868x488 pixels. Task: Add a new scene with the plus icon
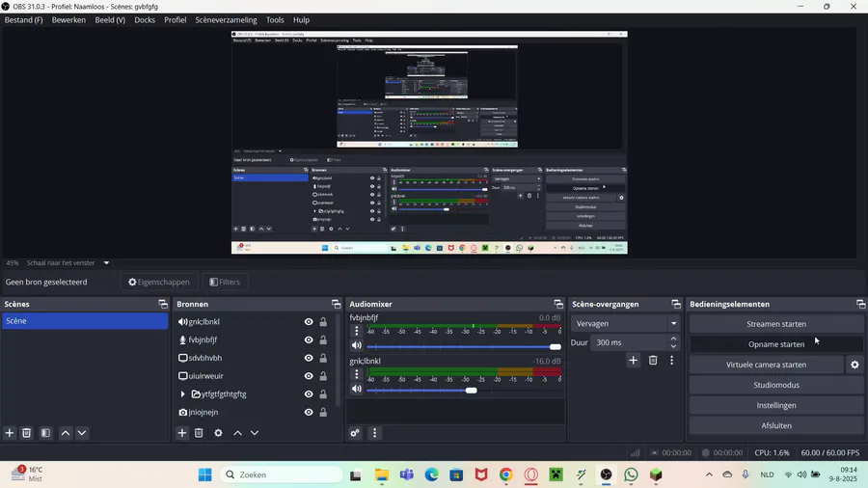(x=10, y=433)
